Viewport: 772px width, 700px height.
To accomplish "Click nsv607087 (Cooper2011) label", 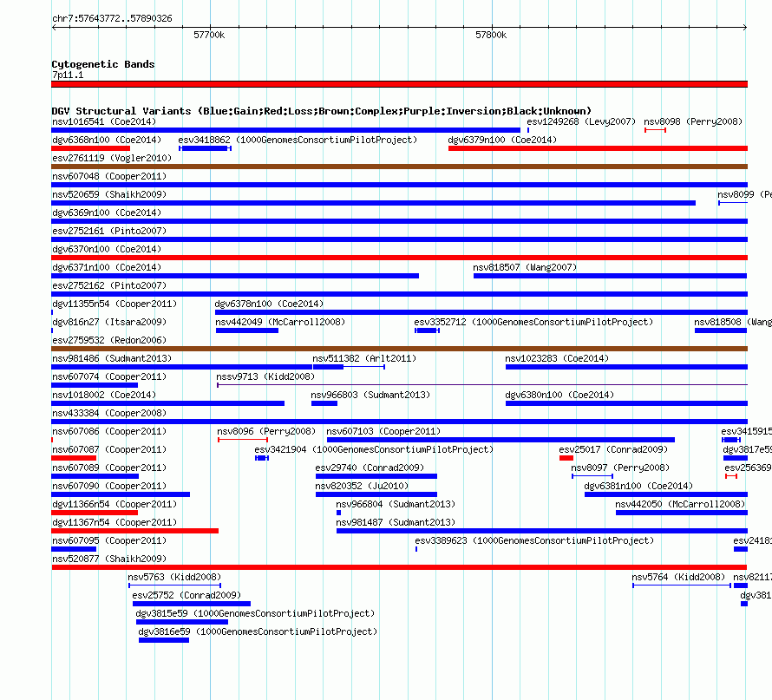I will (x=109, y=449).
